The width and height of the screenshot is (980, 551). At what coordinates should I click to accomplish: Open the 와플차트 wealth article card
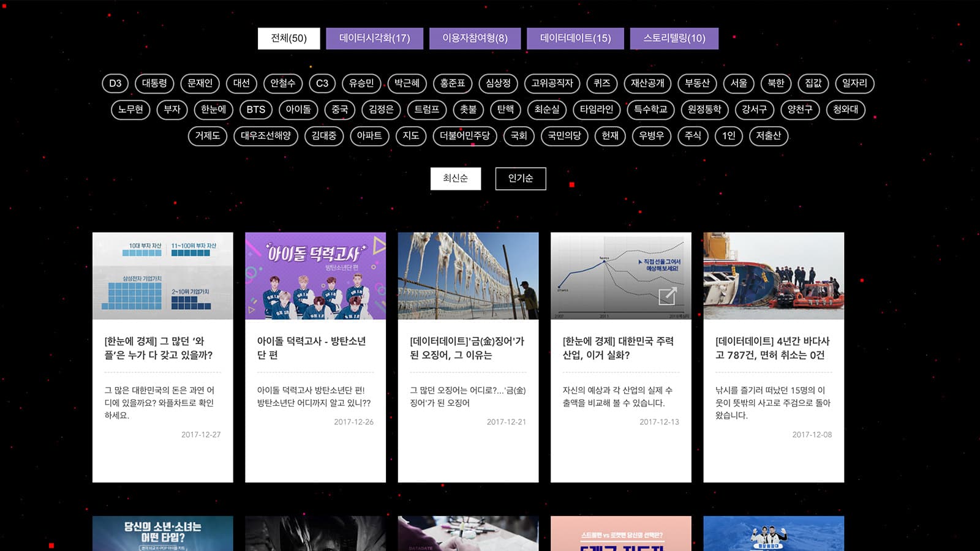(x=162, y=277)
